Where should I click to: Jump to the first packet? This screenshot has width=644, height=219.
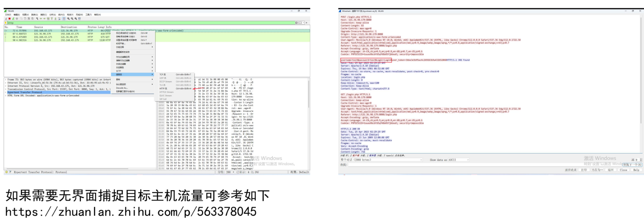click(52, 19)
